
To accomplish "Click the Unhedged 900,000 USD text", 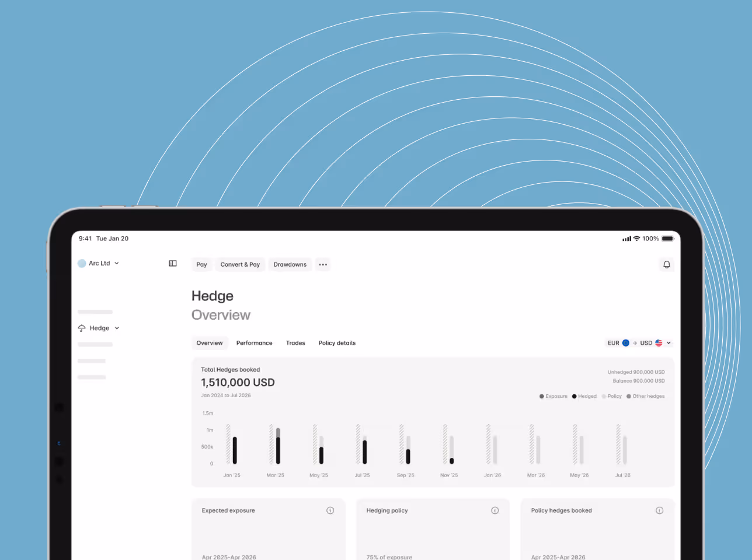I will pyautogui.click(x=636, y=372).
